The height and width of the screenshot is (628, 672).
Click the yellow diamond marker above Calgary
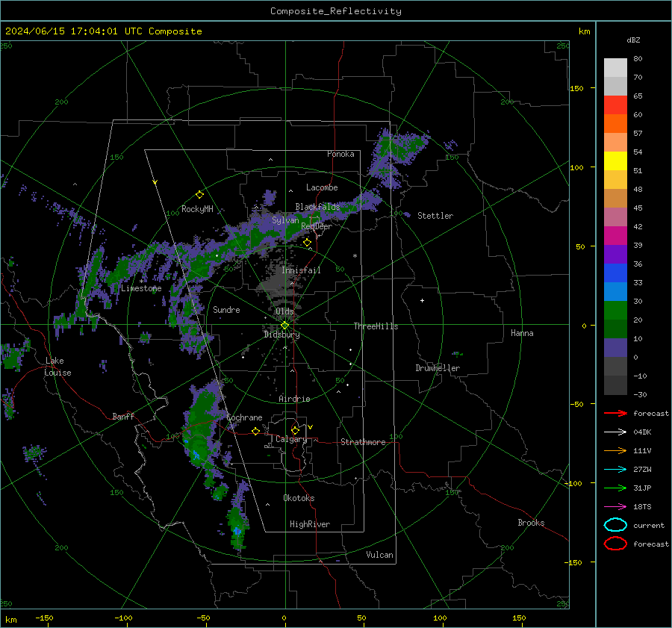pos(295,430)
